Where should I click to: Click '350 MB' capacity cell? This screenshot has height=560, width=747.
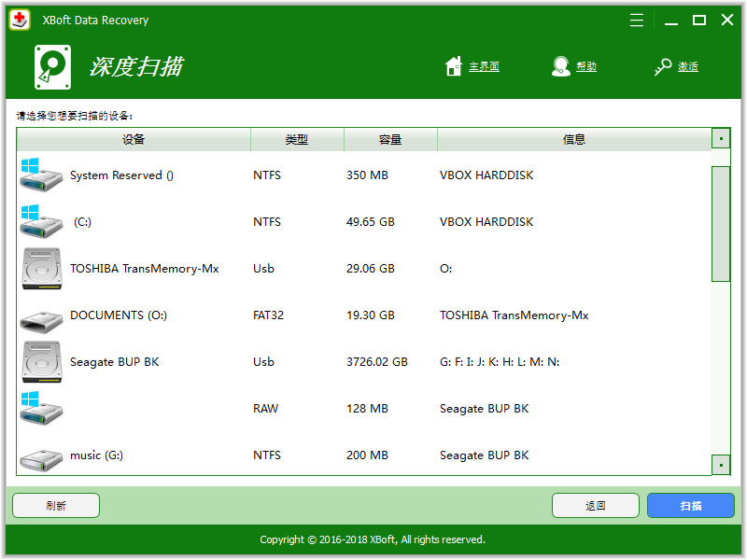pyautogui.click(x=367, y=175)
